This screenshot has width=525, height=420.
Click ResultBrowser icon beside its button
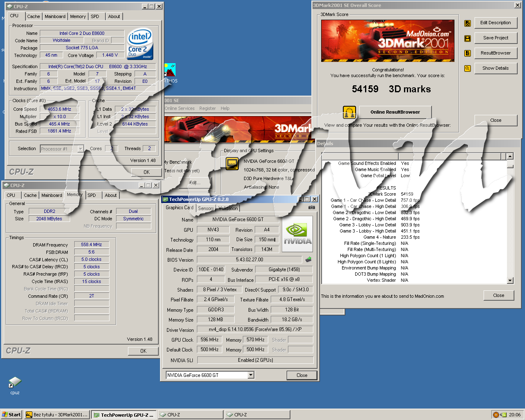[468, 53]
